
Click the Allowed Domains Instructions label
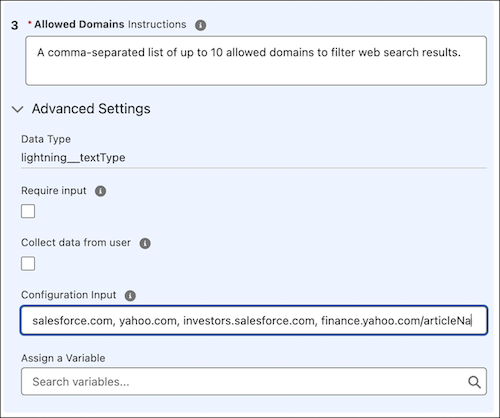pos(110,24)
